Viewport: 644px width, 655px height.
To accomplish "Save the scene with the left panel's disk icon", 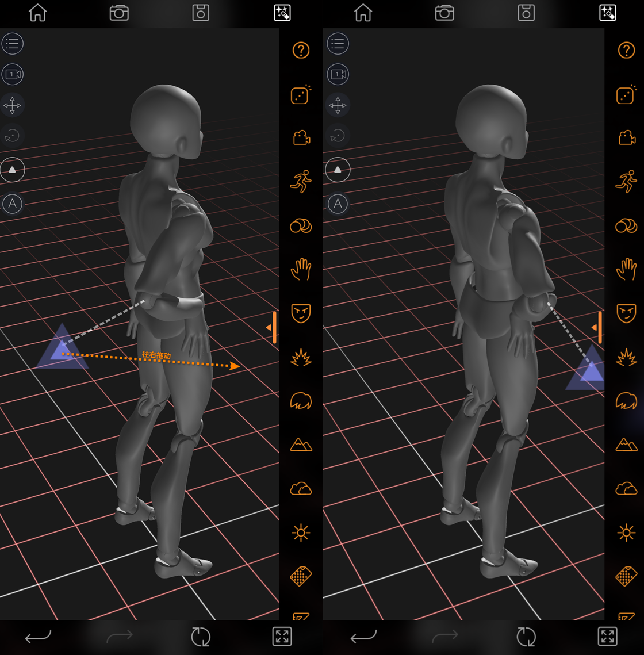I will tap(201, 13).
